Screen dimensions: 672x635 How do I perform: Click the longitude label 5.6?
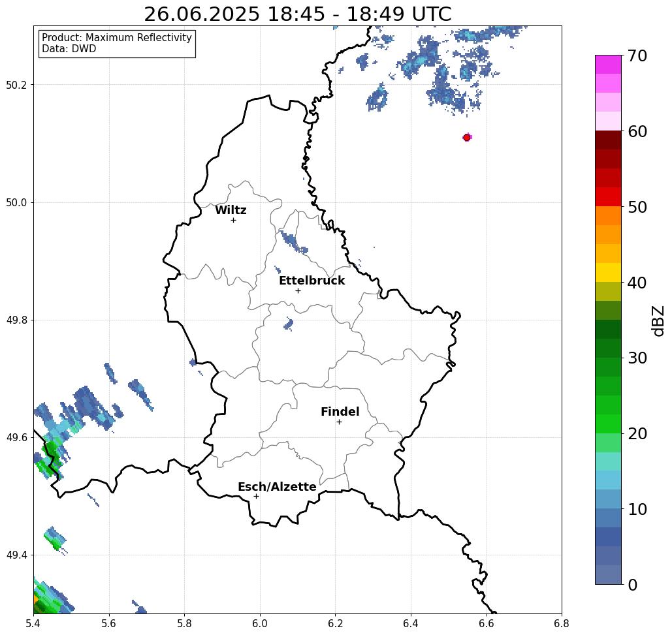pyautogui.click(x=109, y=624)
